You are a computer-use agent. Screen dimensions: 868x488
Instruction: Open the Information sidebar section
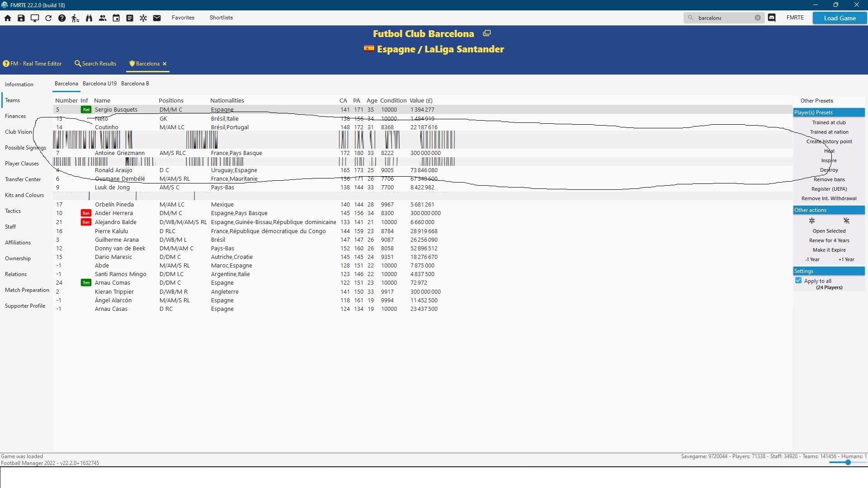tap(19, 84)
